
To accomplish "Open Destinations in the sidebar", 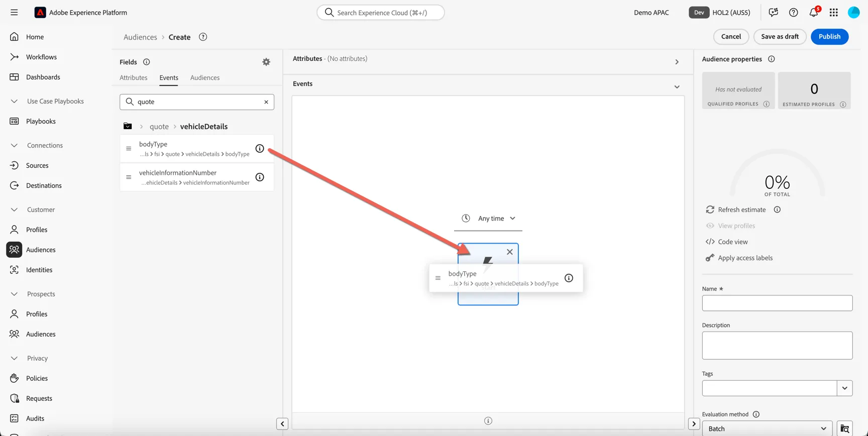I will point(44,186).
